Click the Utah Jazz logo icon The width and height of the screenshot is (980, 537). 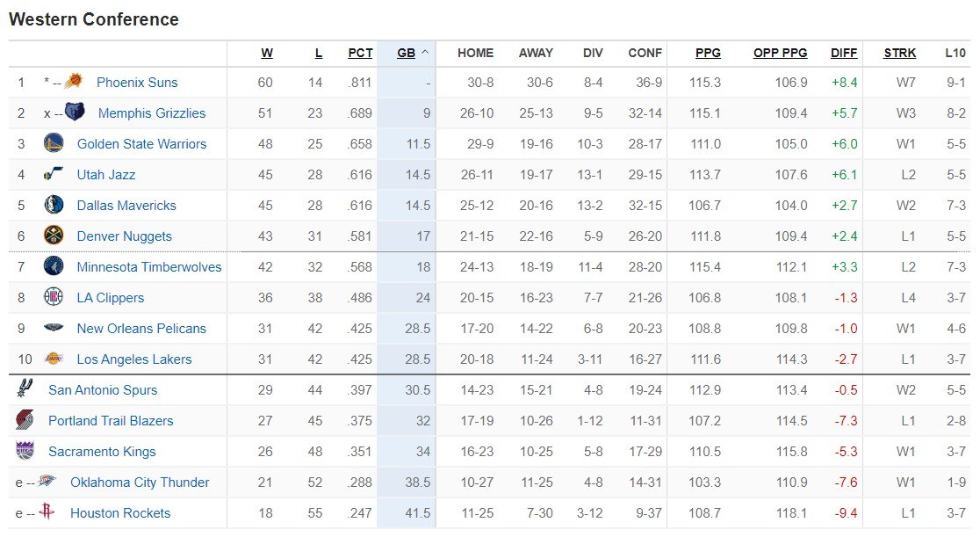coord(54,174)
